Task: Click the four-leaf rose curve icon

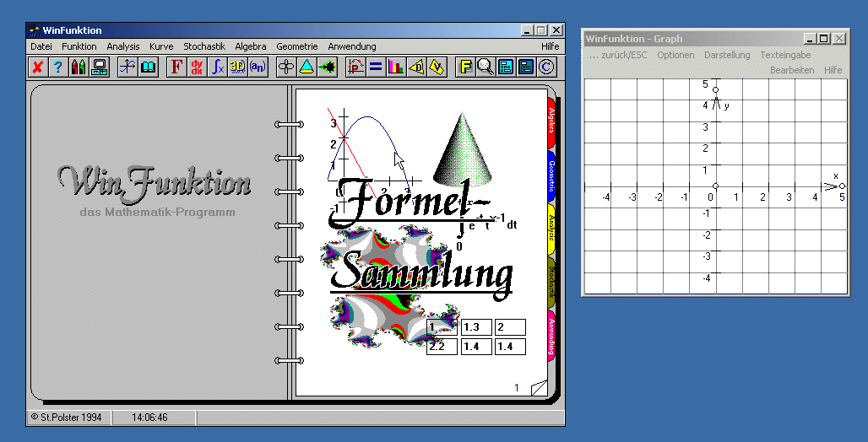Action: tap(286, 67)
